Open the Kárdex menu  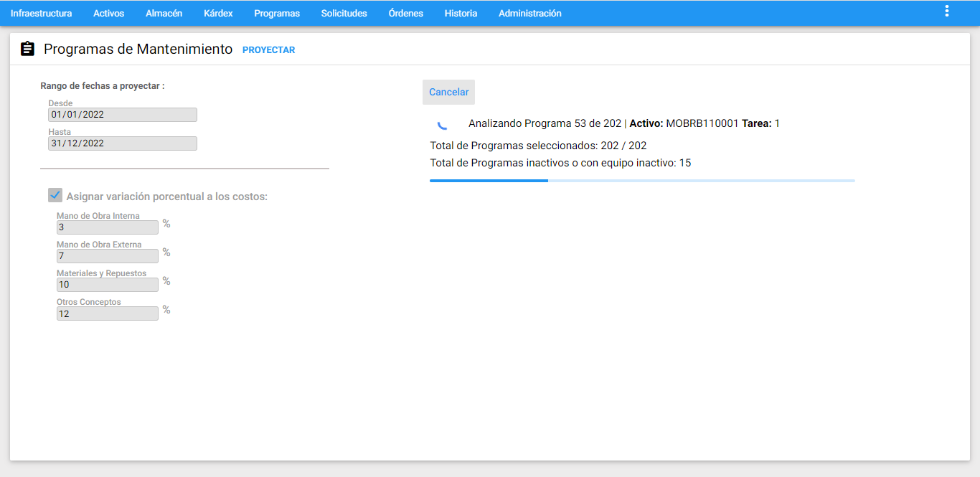[218, 13]
